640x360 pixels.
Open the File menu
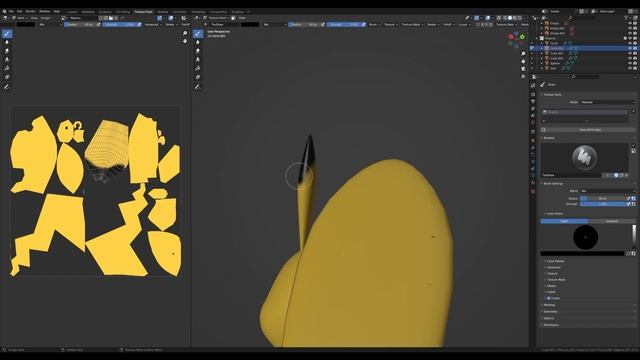pyautogui.click(x=11, y=11)
